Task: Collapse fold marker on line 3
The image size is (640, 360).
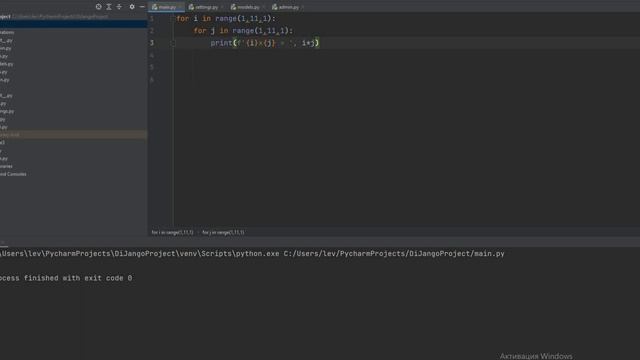Action: pyautogui.click(x=173, y=43)
